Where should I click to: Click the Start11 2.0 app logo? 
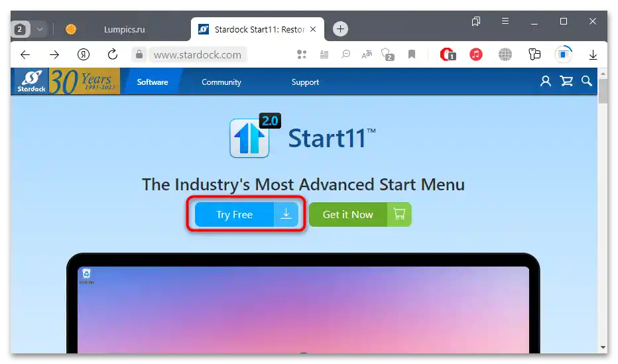pyautogui.click(x=255, y=135)
